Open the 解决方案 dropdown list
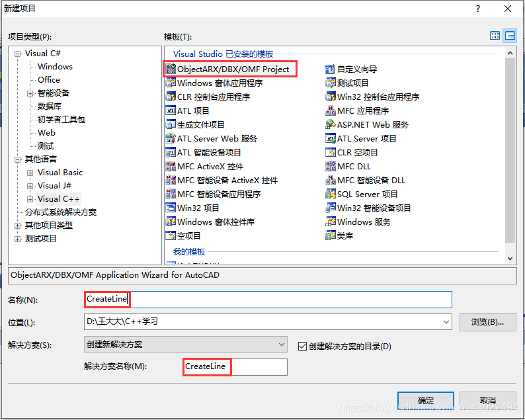This screenshot has height=420, width=525. pyautogui.click(x=282, y=345)
